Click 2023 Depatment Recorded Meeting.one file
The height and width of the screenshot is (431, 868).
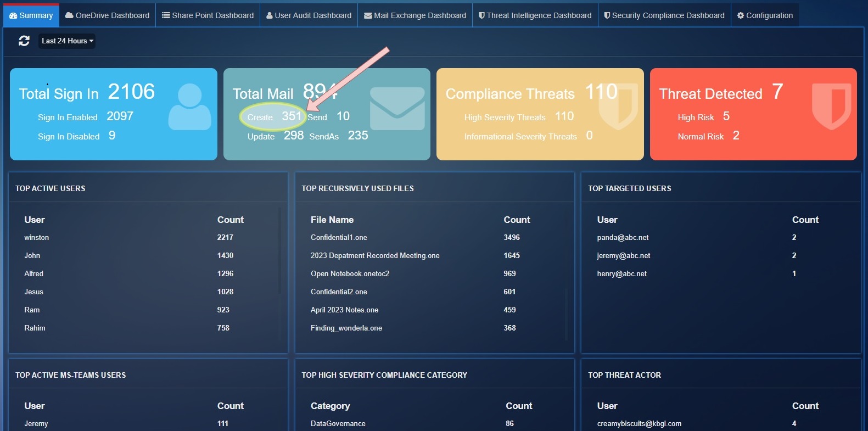(x=375, y=256)
